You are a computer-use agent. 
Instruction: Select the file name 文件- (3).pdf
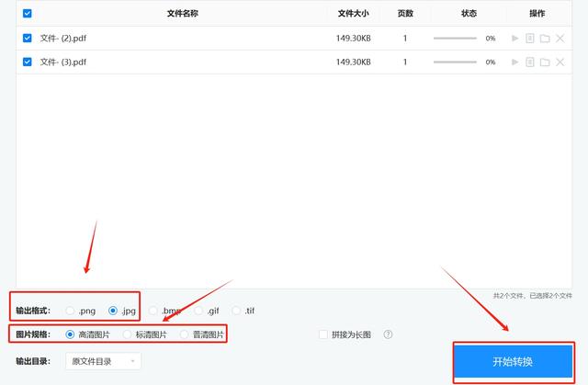pos(63,62)
